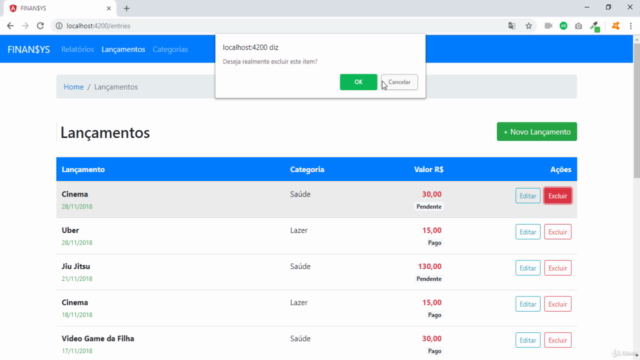Confirm deletion with OK button
This screenshot has width=640, height=360.
point(358,82)
